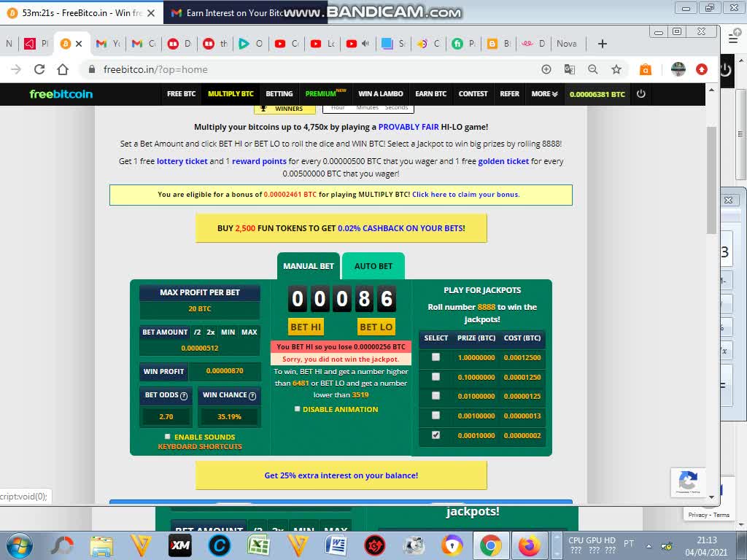
Task: Close the active FreeBitco.in tab
Action: pos(79,44)
